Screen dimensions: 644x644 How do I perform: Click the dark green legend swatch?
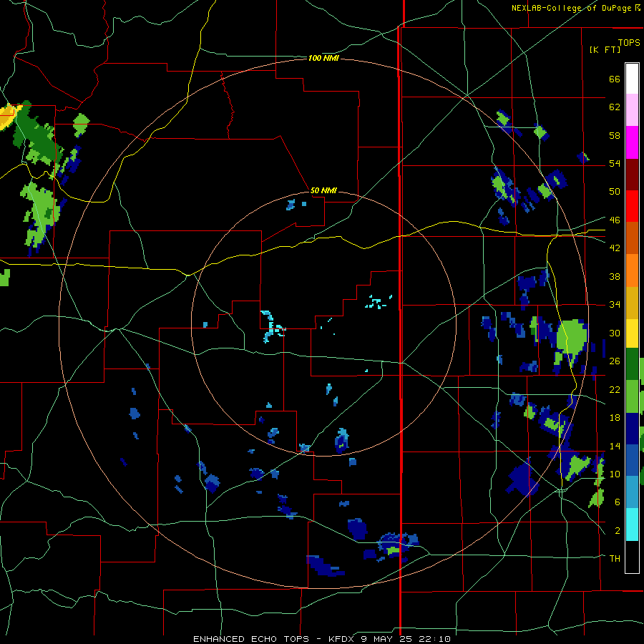pos(632,364)
